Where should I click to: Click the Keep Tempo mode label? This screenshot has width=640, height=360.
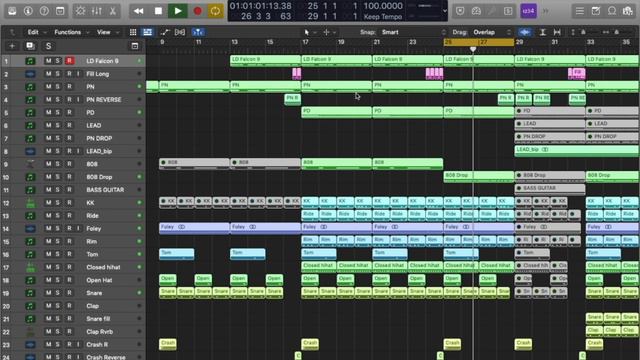click(383, 17)
